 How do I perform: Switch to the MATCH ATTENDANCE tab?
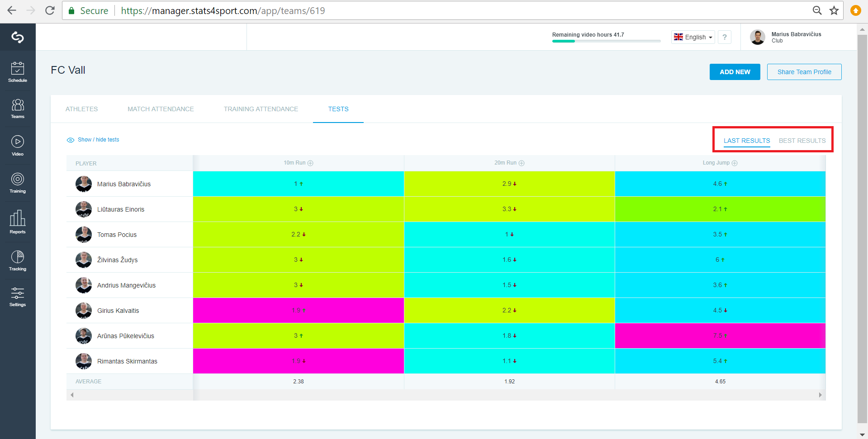[x=161, y=109]
